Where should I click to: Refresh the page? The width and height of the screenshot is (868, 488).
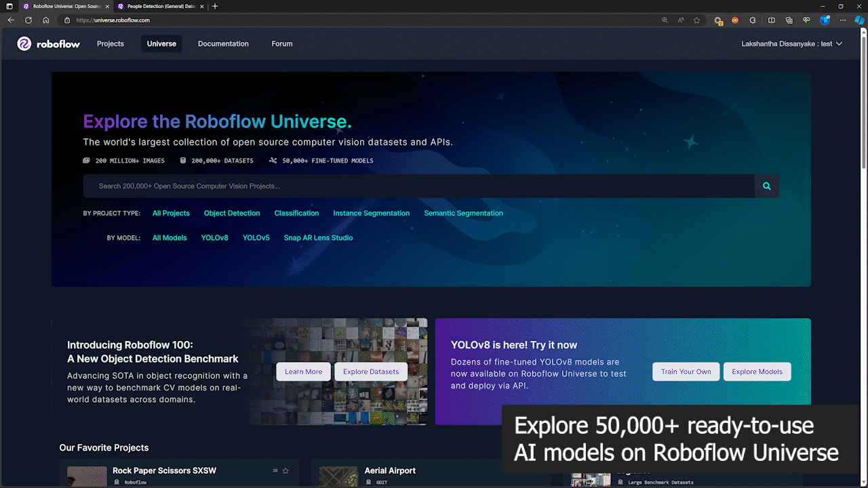[28, 20]
